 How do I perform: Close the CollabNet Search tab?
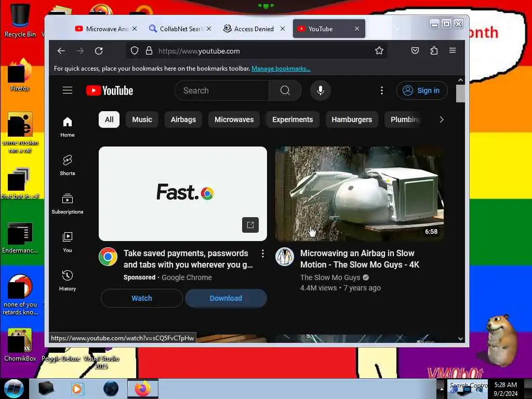(x=209, y=29)
